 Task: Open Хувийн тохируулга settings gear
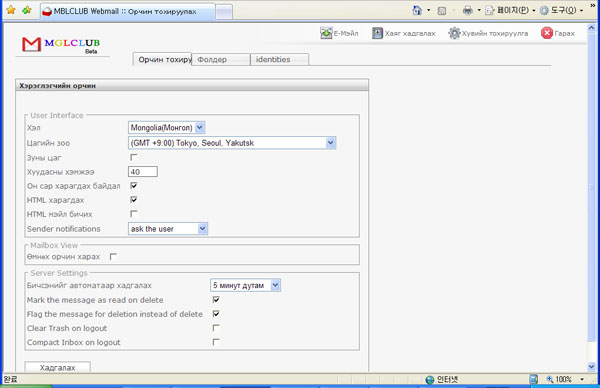tap(454, 33)
